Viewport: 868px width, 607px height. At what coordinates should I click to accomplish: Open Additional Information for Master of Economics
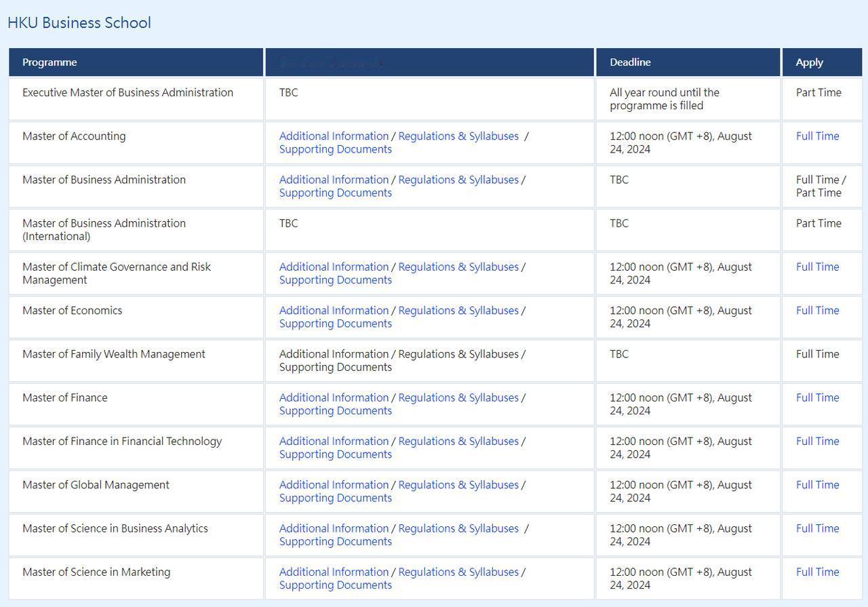(x=334, y=311)
